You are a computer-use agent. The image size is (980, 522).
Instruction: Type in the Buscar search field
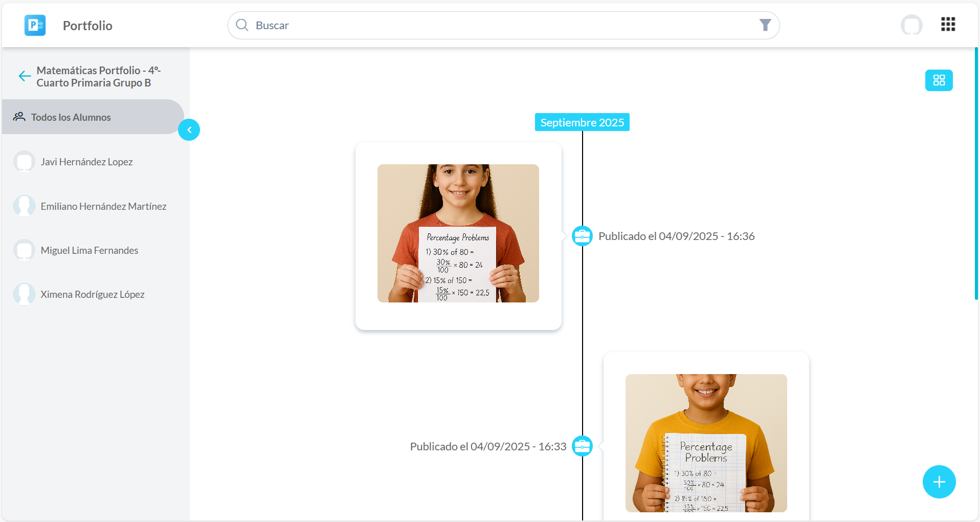click(501, 25)
